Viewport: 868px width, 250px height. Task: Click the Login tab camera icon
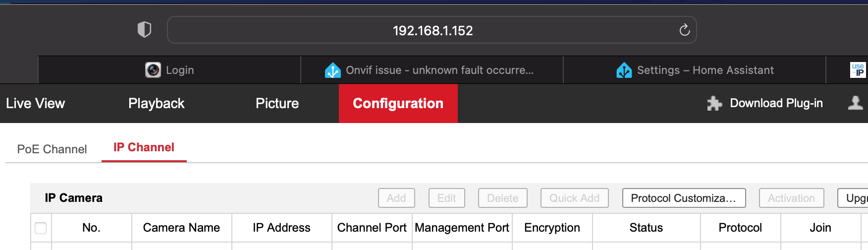coord(153,70)
